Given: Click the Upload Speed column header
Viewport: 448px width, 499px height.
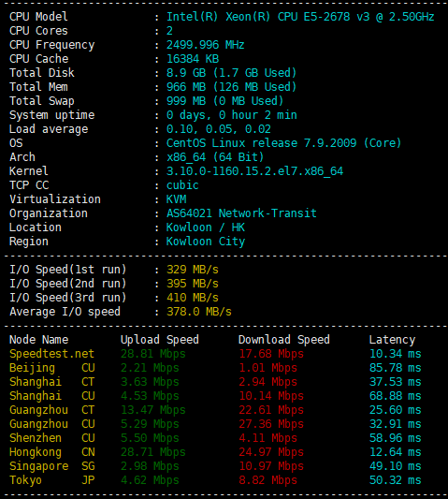Looking at the screenshot, I should click(x=160, y=340).
